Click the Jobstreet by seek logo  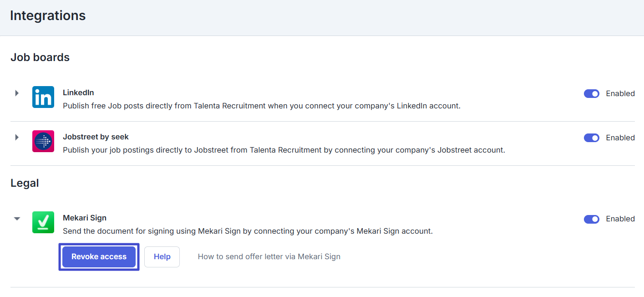pos(43,141)
